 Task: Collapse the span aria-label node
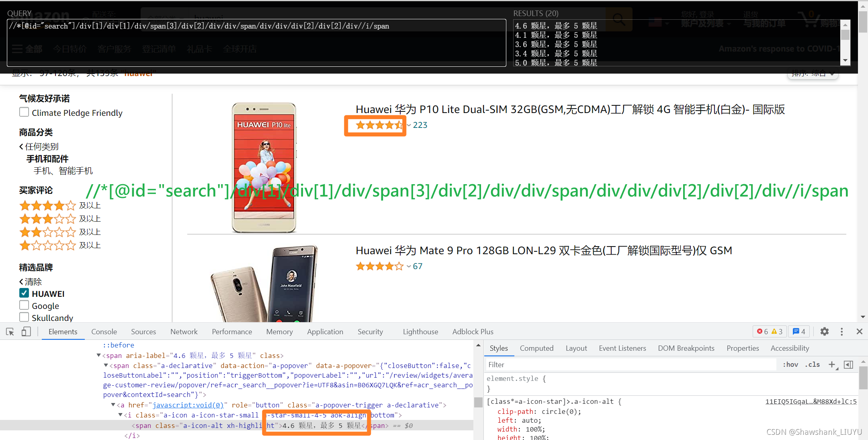coord(99,355)
